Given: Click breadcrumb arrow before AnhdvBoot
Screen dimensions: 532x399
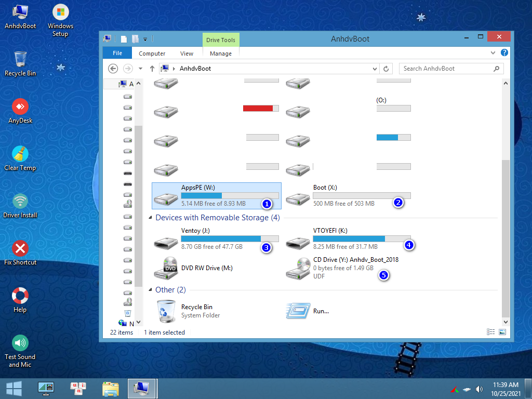Looking at the screenshot, I should (x=174, y=69).
